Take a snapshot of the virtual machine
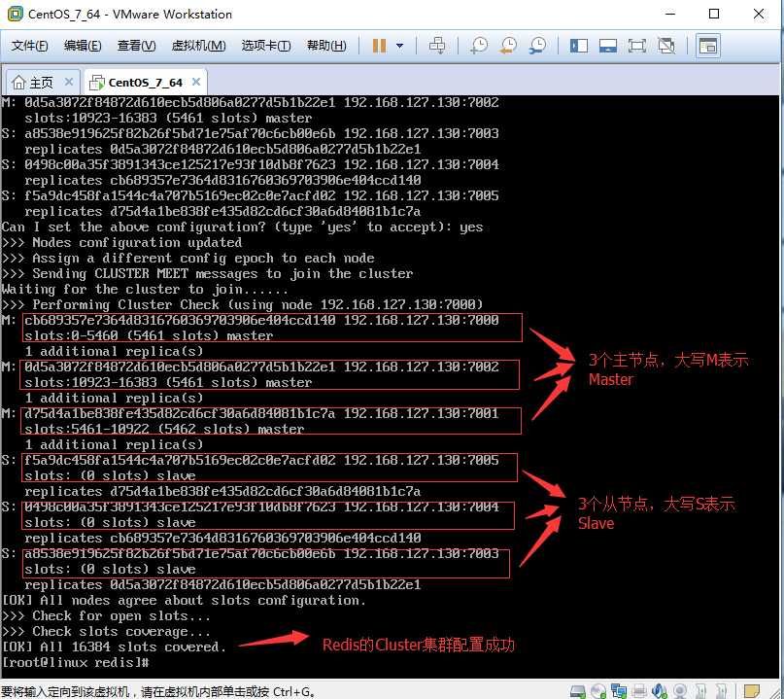Image resolution: width=784 pixels, height=699 pixels. point(479,46)
